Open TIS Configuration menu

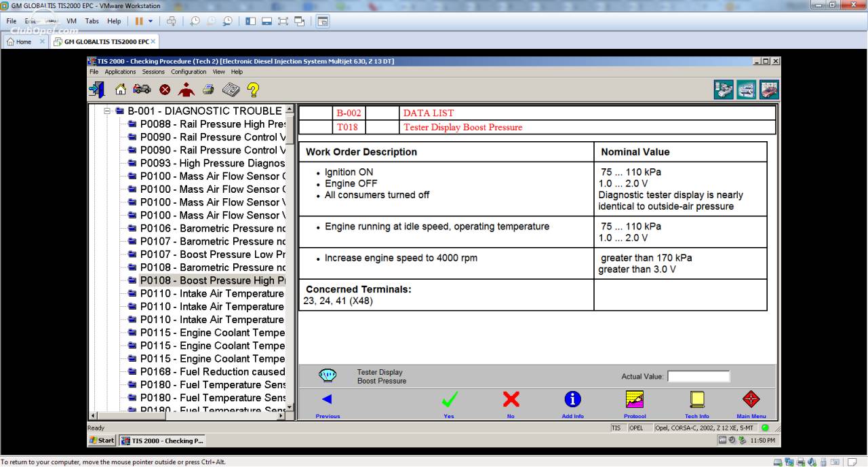click(x=189, y=72)
